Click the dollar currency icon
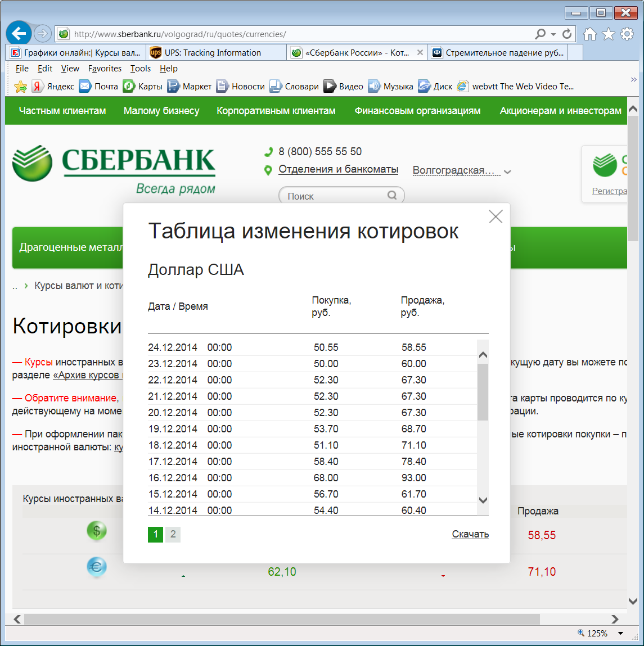This screenshot has height=646, width=644. pos(96,531)
